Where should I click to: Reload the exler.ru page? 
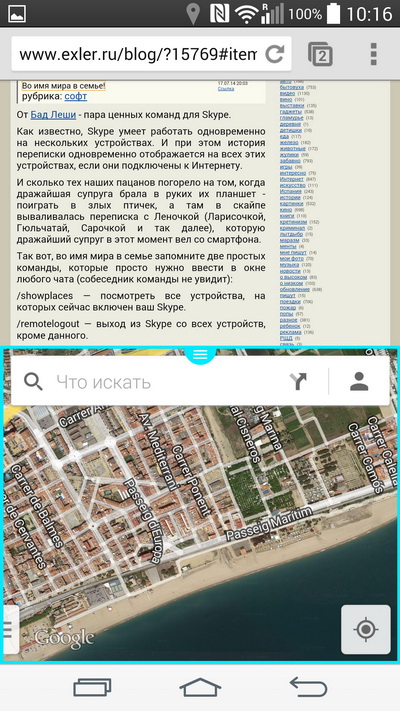274,54
